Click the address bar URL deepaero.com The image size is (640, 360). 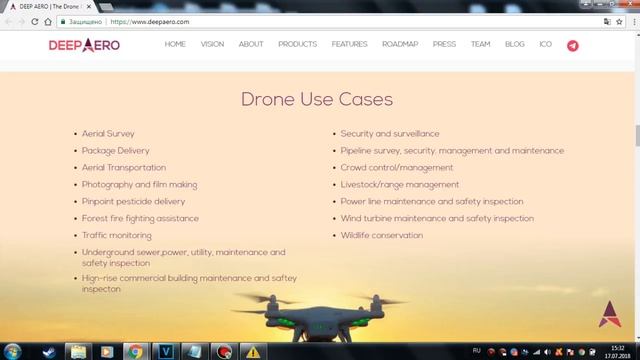(150, 22)
